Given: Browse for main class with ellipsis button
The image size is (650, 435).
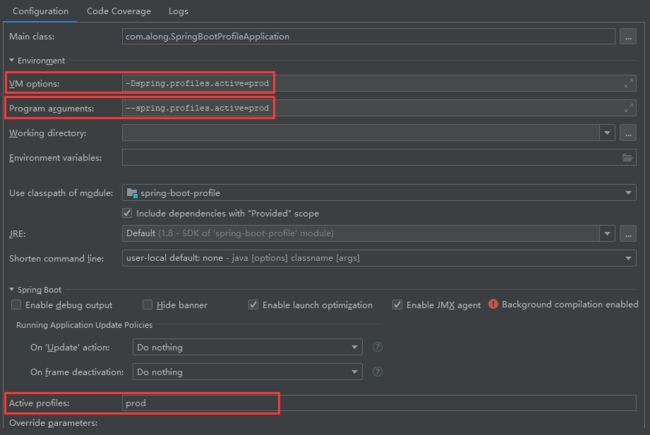Looking at the screenshot, I should (x=628, y=37).
